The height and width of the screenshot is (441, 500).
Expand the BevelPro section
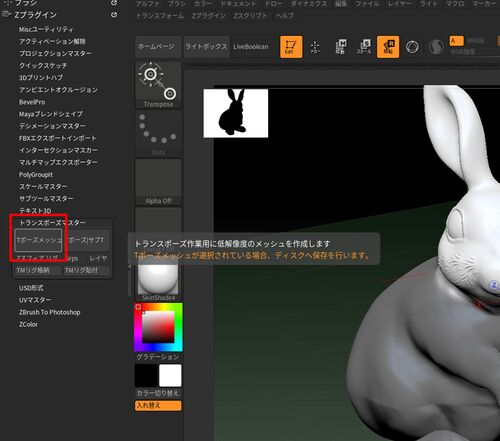32,102
